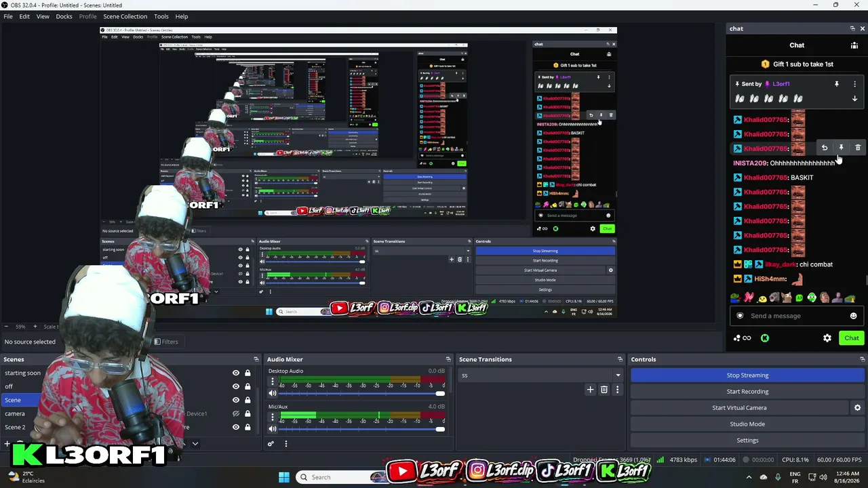Click the Mic/Aux volume slider

[x=361, y=429]
